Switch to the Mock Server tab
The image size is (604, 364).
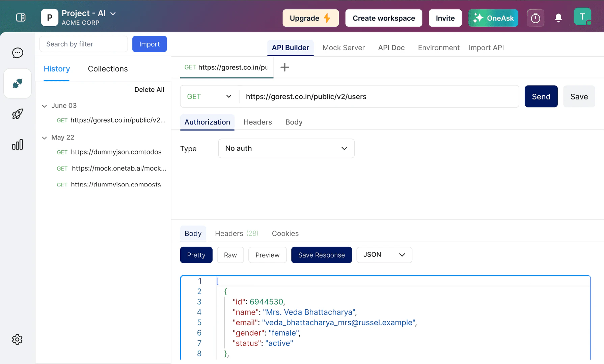tap(344, 48)
